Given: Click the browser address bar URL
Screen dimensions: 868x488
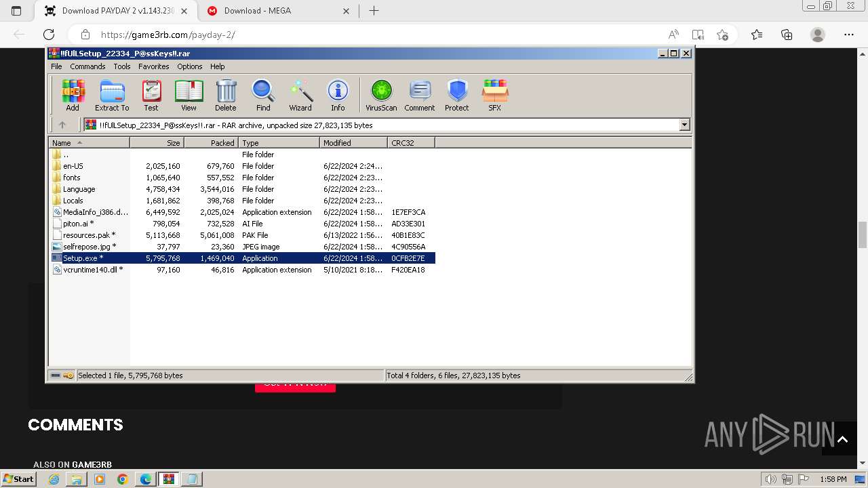Looking at the screenshot, I should click(x=167, y=35).
